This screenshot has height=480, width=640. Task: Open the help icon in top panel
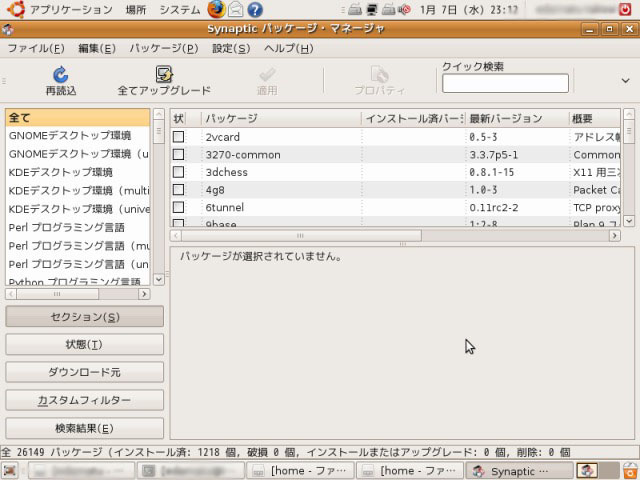point(255,9)
